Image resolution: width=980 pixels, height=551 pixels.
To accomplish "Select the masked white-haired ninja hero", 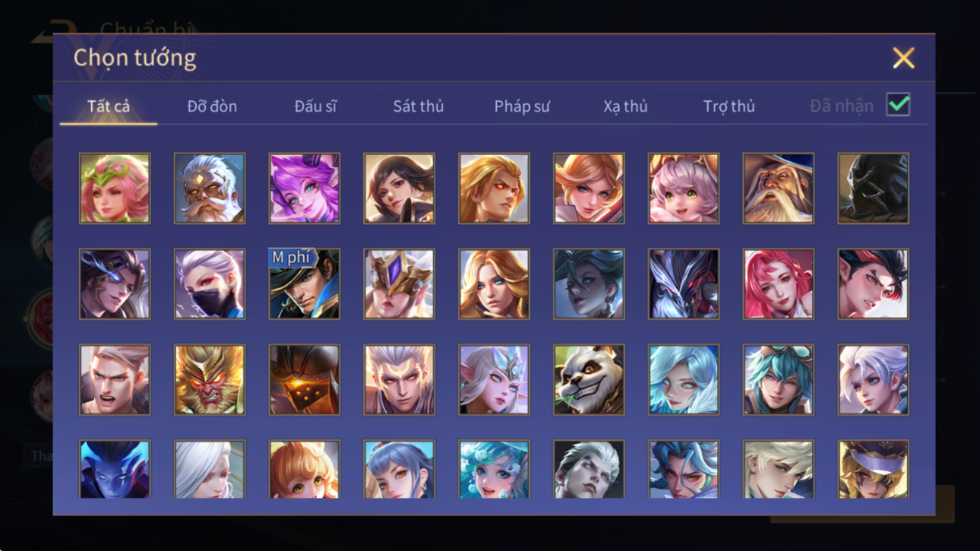I will tap(210, 284).
